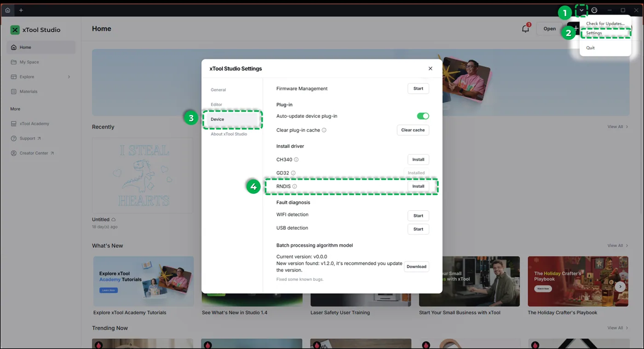Click the Clear cache button

(x=413, y=130)
